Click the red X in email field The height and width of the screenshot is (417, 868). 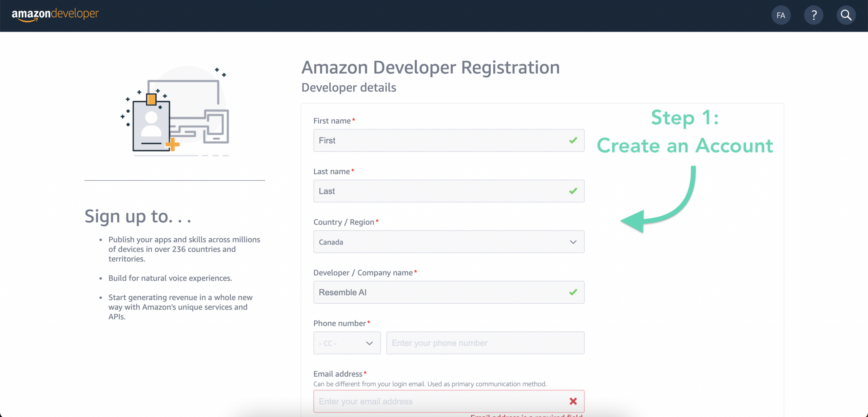coord(573,401)
